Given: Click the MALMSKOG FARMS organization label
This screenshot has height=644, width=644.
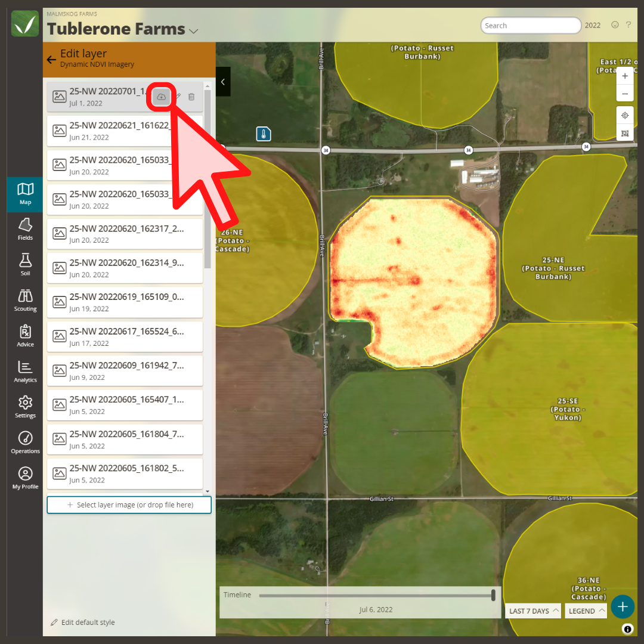Looking at the screenshot, I should click(x=72, y=14).
